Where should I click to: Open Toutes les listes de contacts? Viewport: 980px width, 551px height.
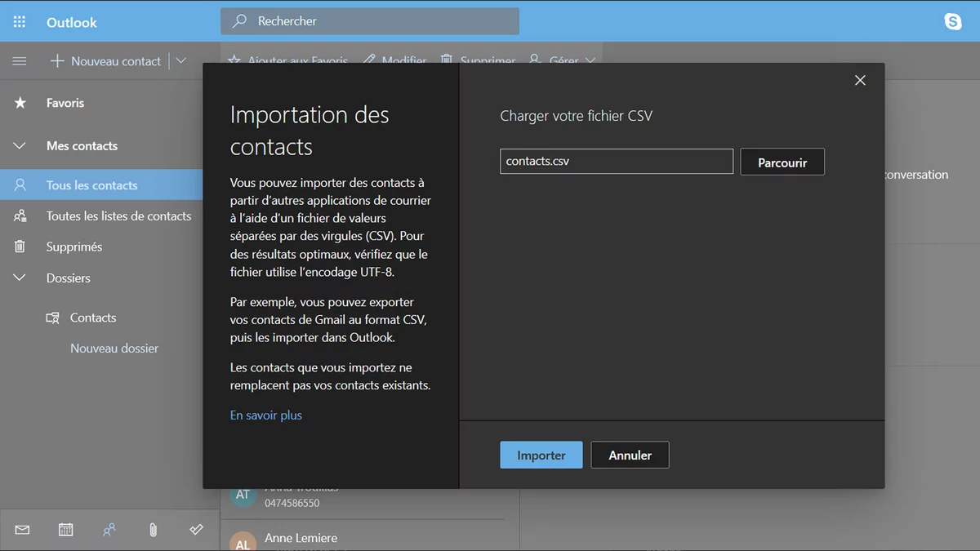point(118,216)
